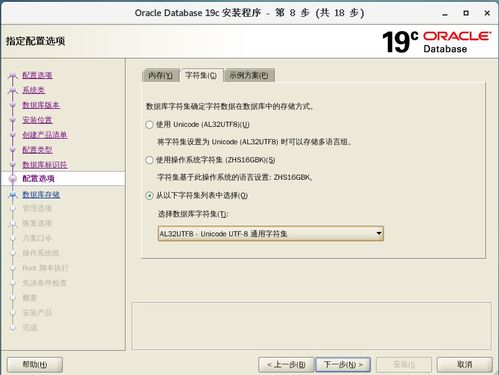Select the 字符集(C) tab
Viewport: 499px width, 375px height.
tap(201, 75)
